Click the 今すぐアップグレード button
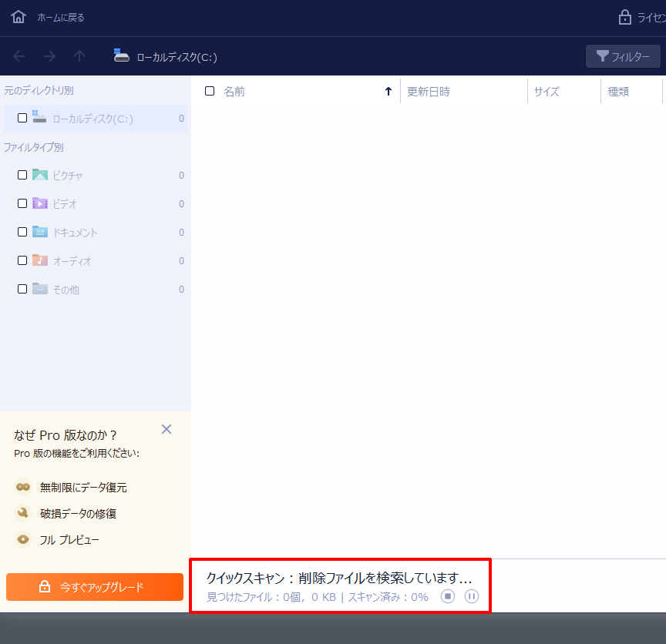The width and height of the screenshot is (666, 644). click(x=95, y=587)
